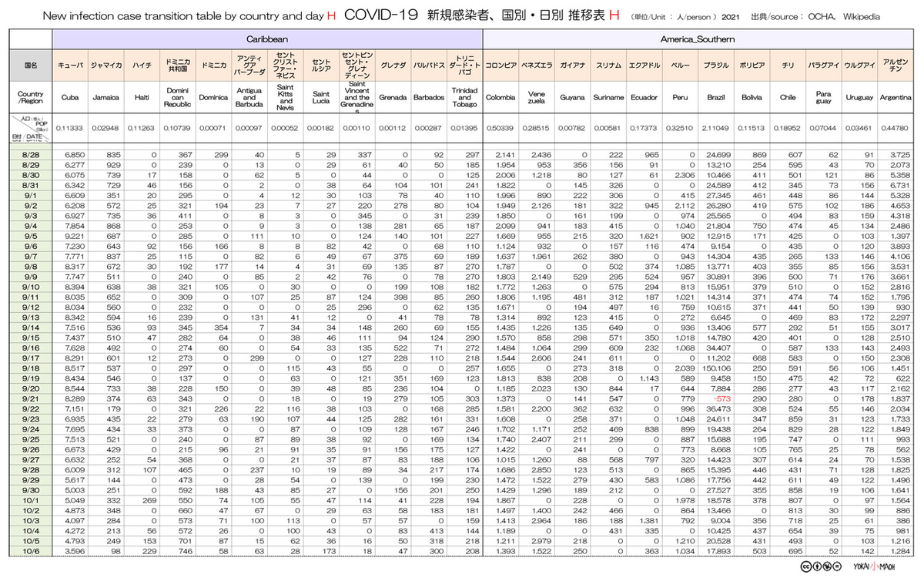Select the 'Bolivia' column header
The width and height of the screenshot is (924, 578).
tap(752, 99)
